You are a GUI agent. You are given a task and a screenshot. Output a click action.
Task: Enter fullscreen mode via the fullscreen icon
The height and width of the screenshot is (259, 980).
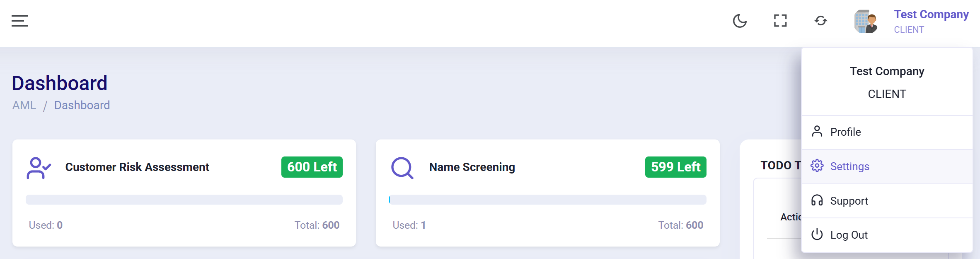780,21
